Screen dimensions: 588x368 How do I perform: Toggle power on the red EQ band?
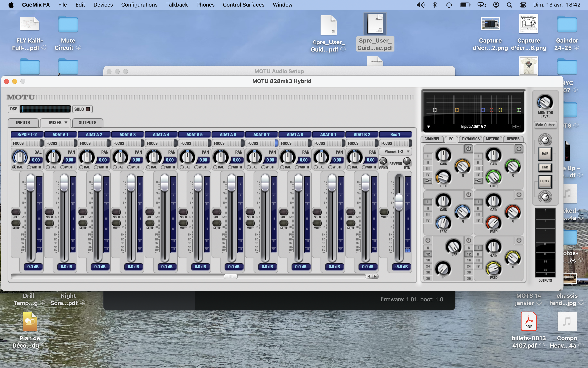coord(519,194)
